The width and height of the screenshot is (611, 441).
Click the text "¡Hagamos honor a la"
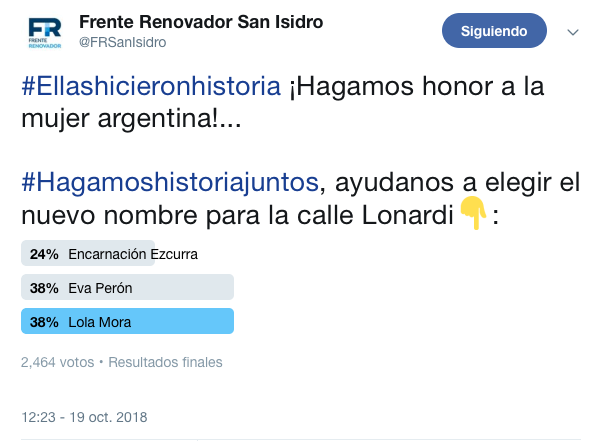tap(416, 87)
